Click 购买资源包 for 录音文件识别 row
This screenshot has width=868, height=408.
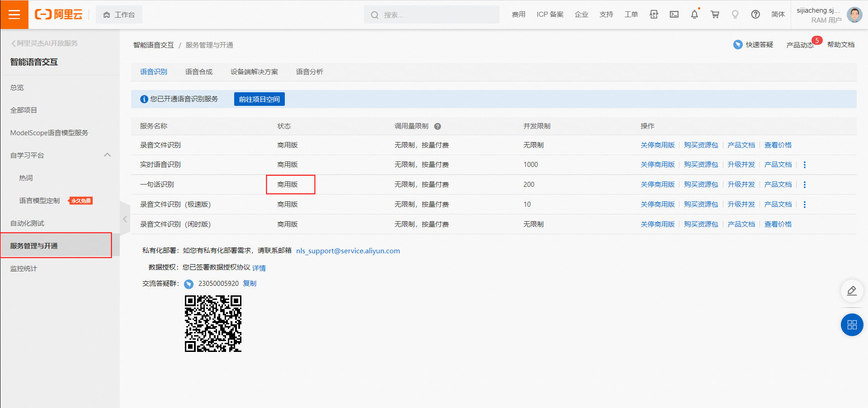click(x=701, y=145)
